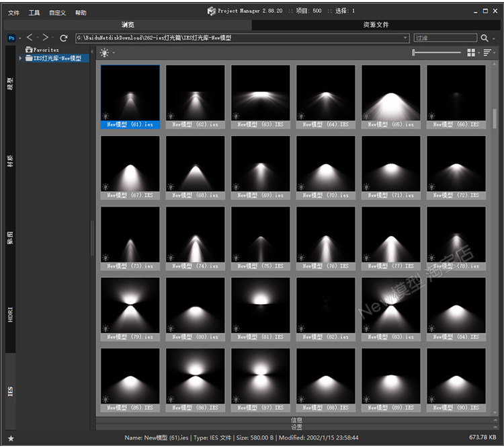This screenshot has height=448, width=504.
Task: Refresh the current folder listing
Action: [x=64, y=38]
